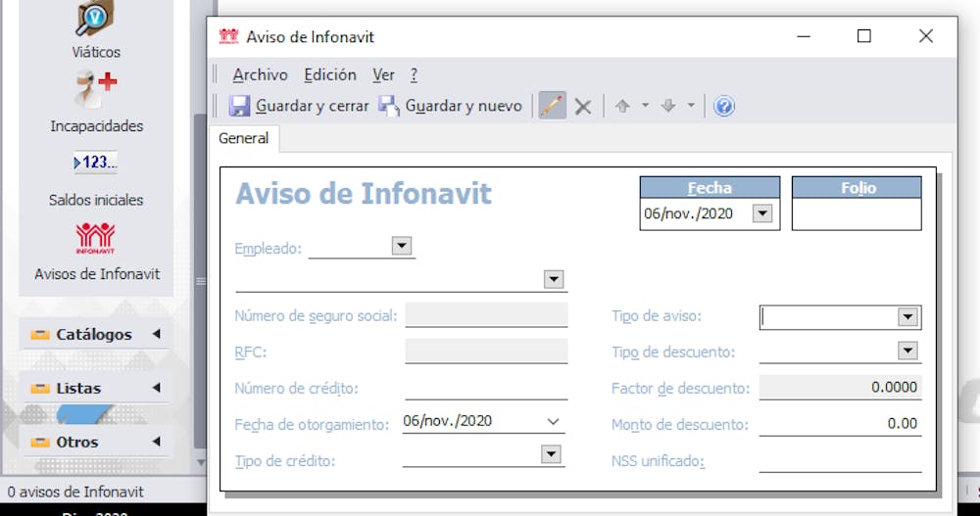Open the ? help menu

tap(414, 75)
